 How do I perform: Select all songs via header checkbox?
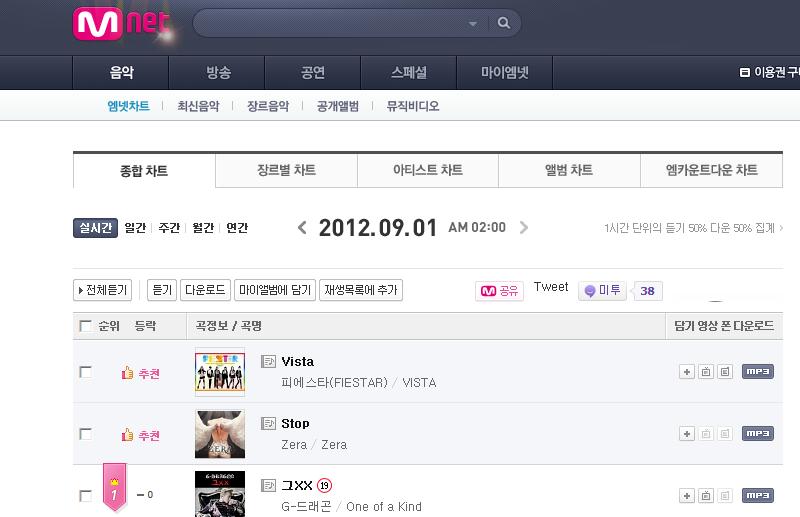[x=86, y=326]
